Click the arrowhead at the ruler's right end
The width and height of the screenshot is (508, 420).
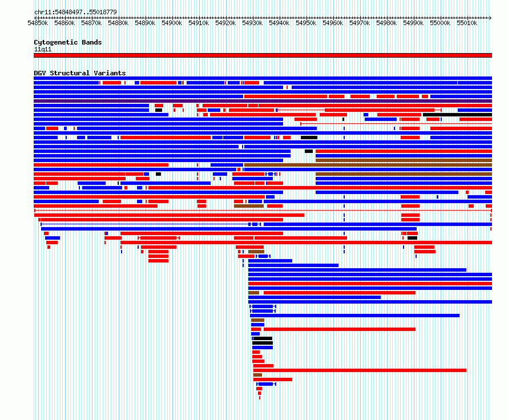(x=490, y=18)
